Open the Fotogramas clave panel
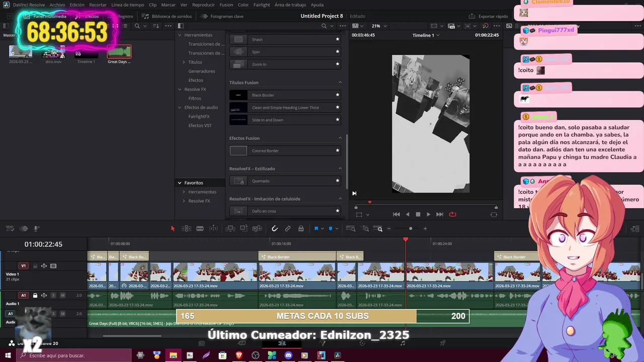644x362 pixels. coord(222,16)
